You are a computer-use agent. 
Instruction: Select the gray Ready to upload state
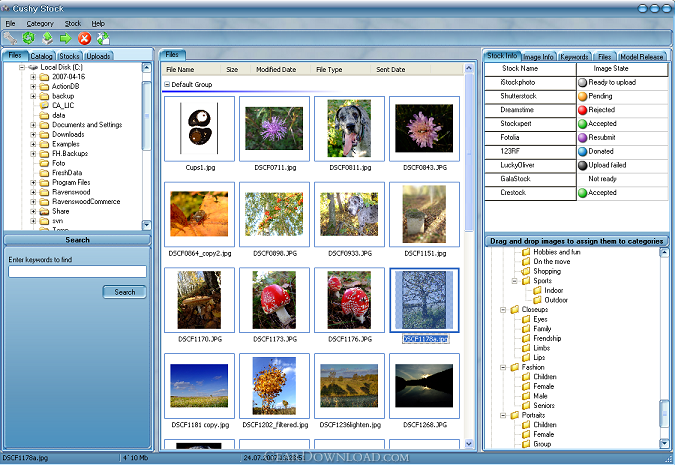[x=582, y=82]
